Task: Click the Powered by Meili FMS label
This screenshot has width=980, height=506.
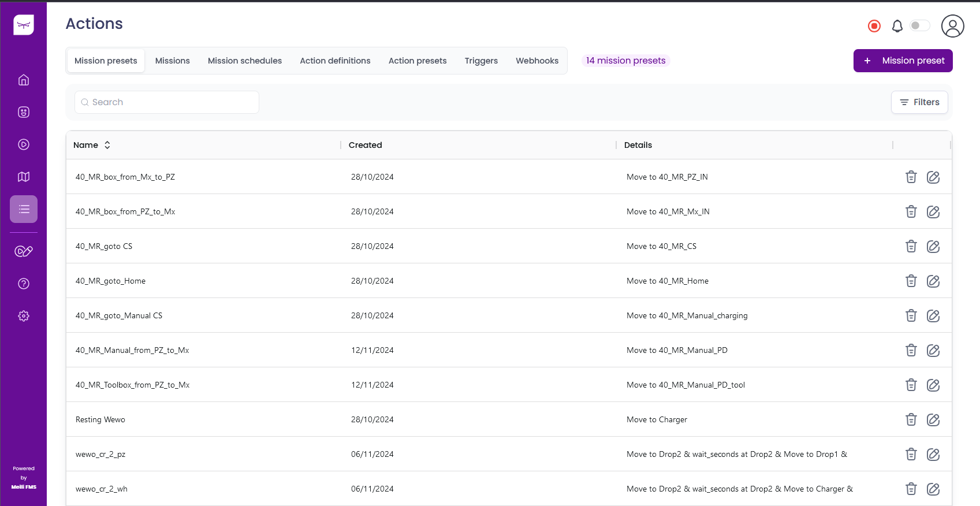Action: point(24,478)
